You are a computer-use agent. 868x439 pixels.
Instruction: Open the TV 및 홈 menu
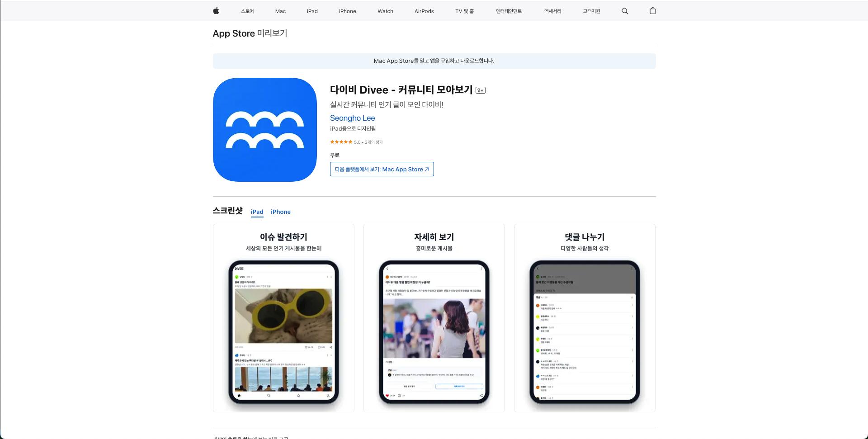click(x=465, y=11)
